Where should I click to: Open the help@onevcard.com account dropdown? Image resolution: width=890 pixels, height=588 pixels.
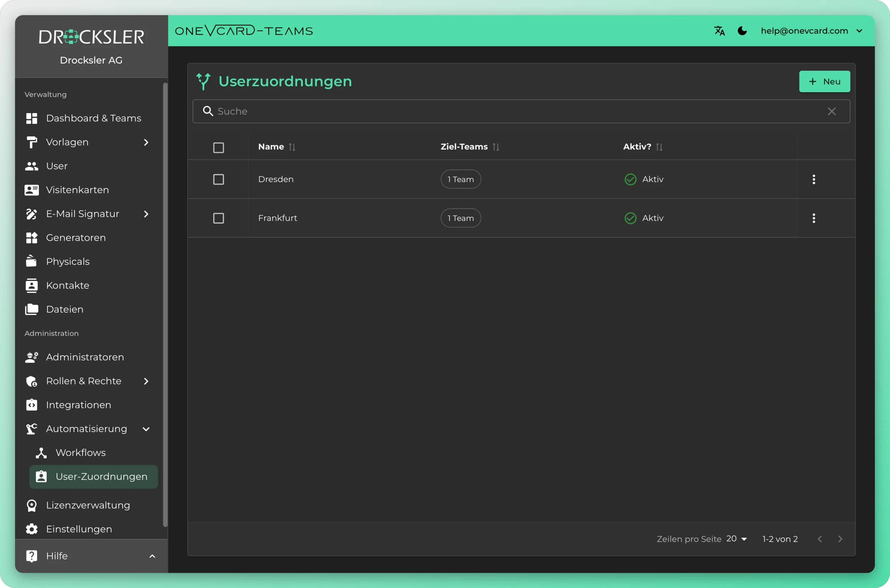(812, 31)
